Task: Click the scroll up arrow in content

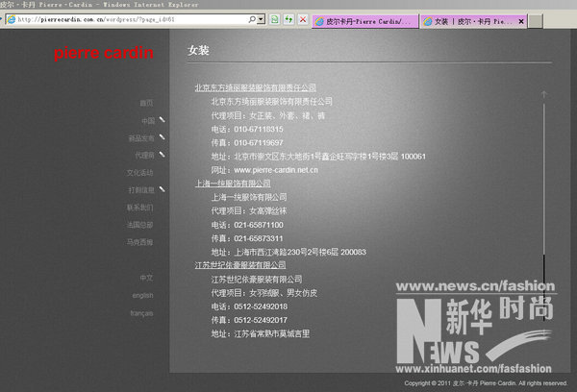Action: 544,95
